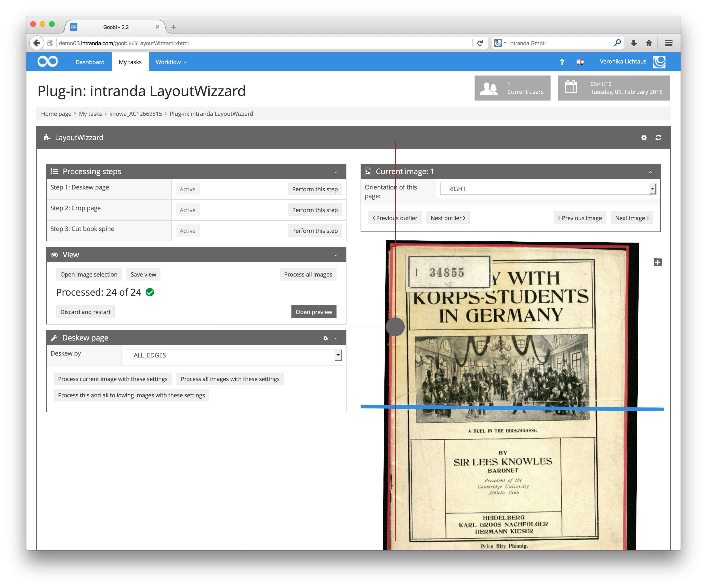Go to Next image
Image resolution: width=707 pixels, height=588 pixels.
tap(632, 218)
